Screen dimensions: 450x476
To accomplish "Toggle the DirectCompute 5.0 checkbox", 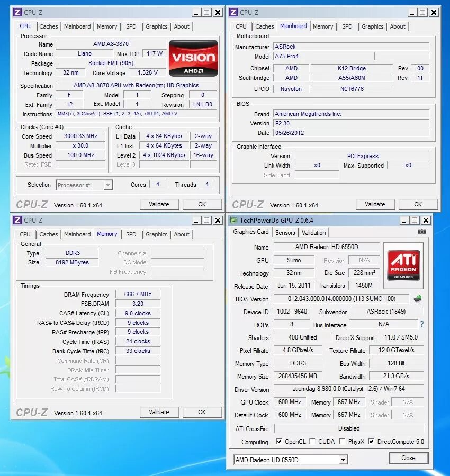I will click(x=371, y=441).
